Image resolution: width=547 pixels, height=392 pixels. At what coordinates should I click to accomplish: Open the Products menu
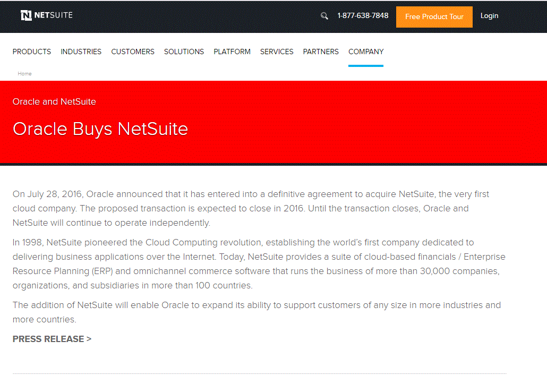point(32,52)
